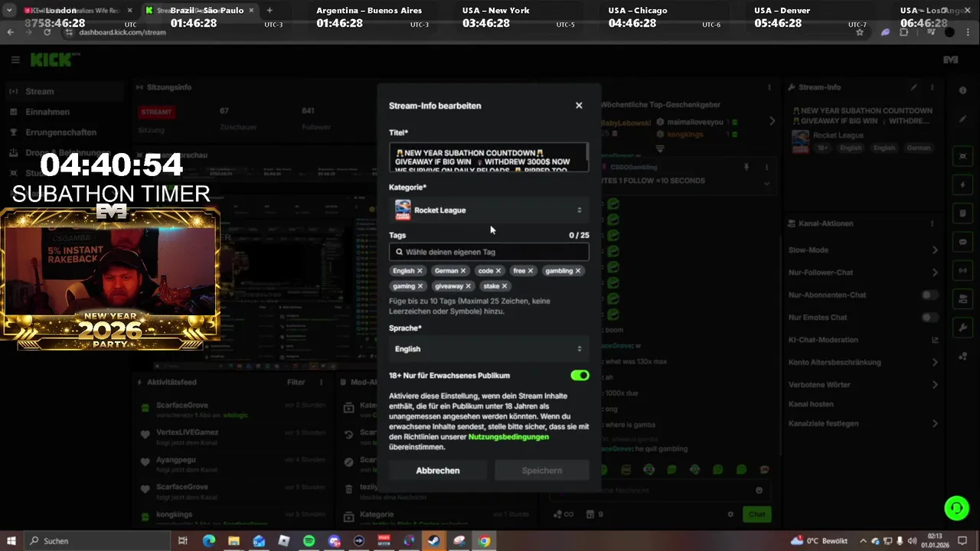
Task: Open Kanal-Aktionen panel three-dot menu
Action: pos(933,223)
